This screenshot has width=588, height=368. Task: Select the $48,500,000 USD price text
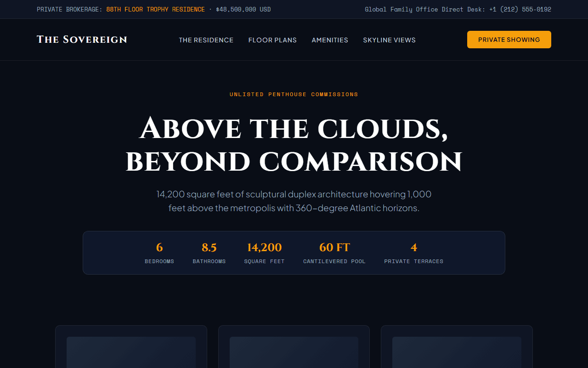point(243,9)
